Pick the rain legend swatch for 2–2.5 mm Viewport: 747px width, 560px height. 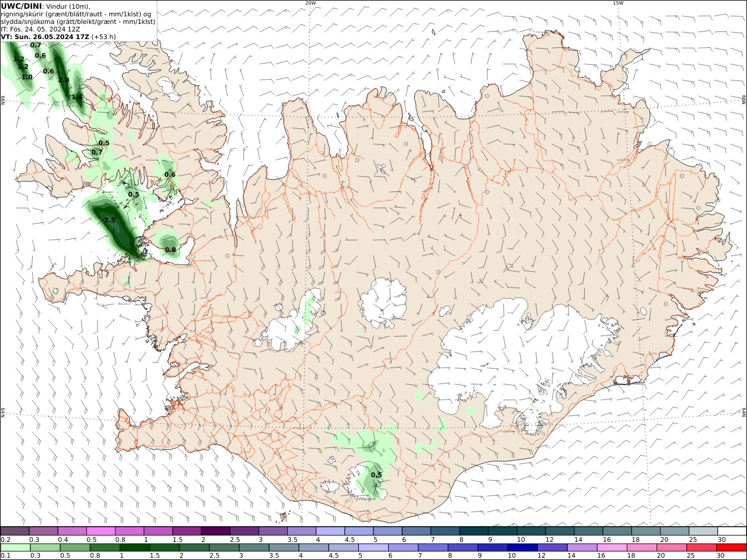tap(194, 548)
